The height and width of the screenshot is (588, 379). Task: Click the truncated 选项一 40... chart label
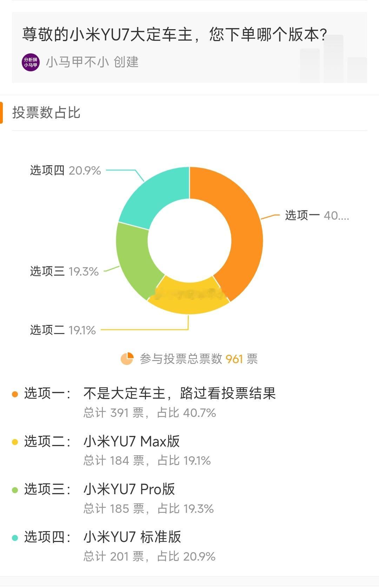(x=317, y=215)
